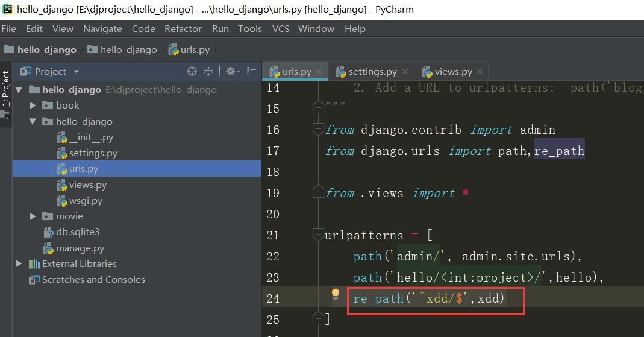Screen dimensions: 644x337
Task: Click django.contrib on line 16
Action: [411, 130]
